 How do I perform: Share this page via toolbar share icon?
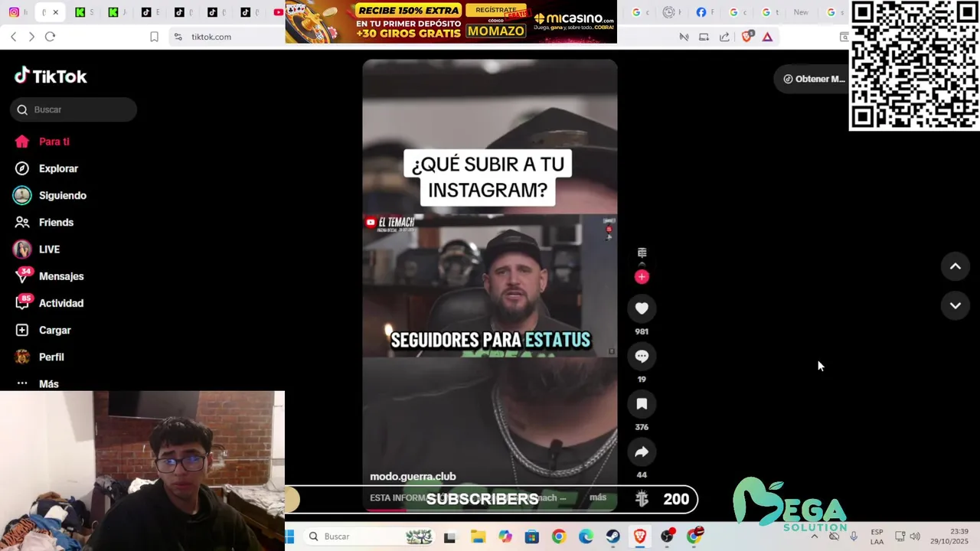pos(724,37)
